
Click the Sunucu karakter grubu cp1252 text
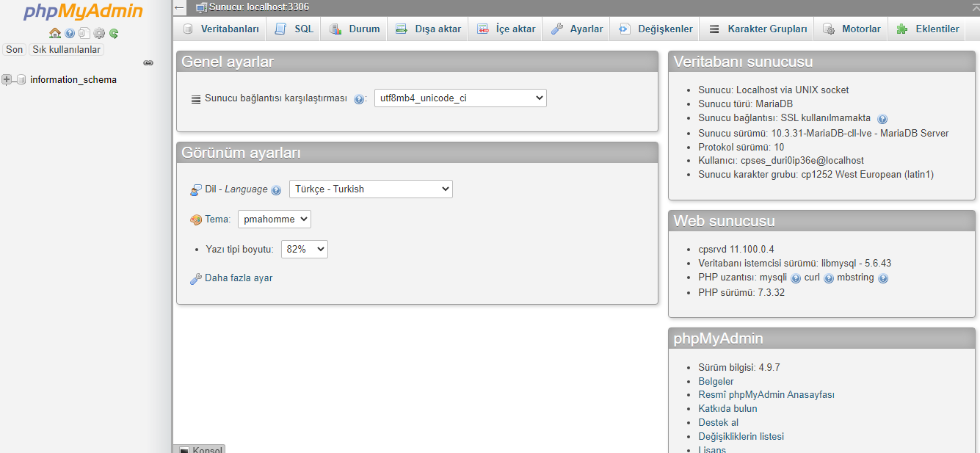click(x=816, y=174)
